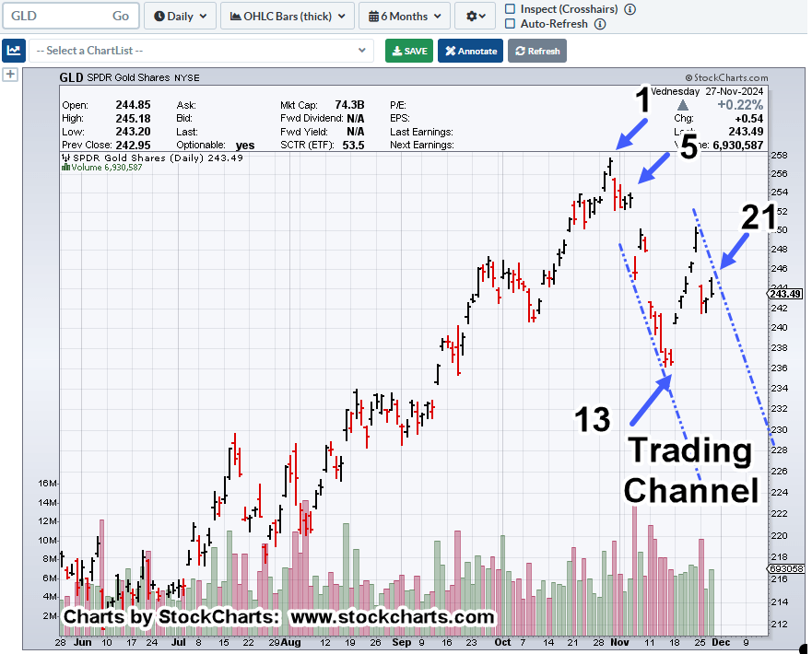
Task: Click the Refresh button
Action: [536, 51]
